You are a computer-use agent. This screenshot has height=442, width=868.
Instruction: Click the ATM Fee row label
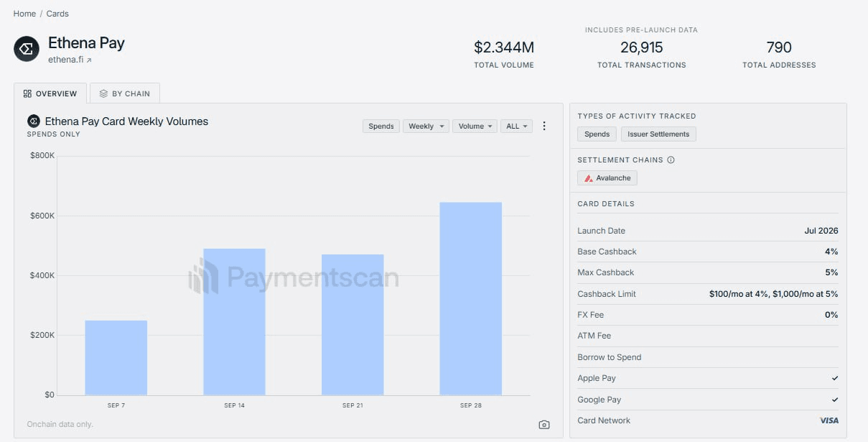coord(594,336)
